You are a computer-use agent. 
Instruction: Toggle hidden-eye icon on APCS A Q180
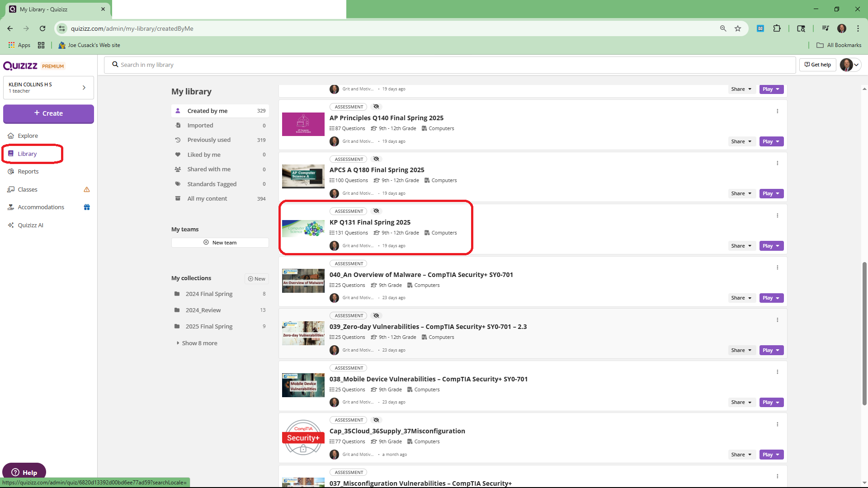pyautogui.click(x=376, y=159)
